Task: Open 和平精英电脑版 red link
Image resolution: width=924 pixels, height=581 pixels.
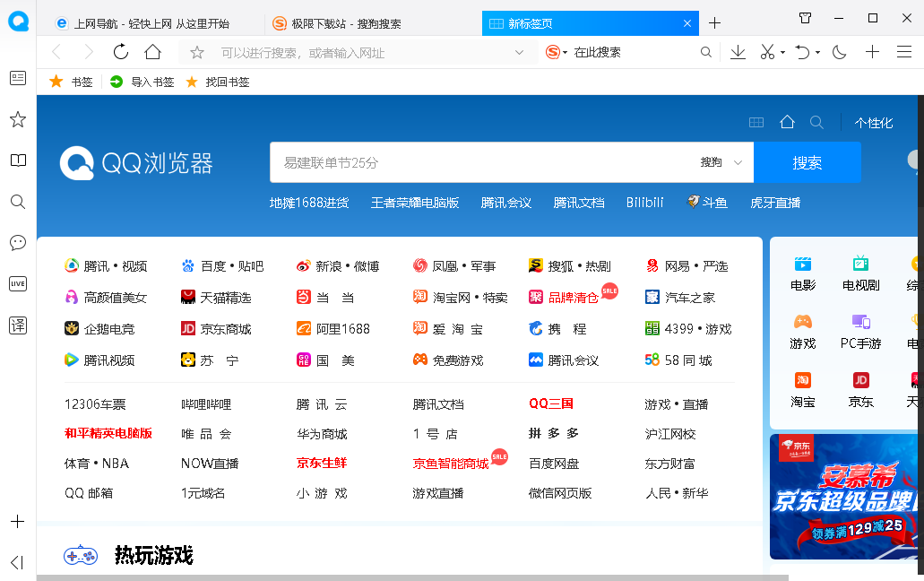Action: pyautogui.click(x=108, y=434)
